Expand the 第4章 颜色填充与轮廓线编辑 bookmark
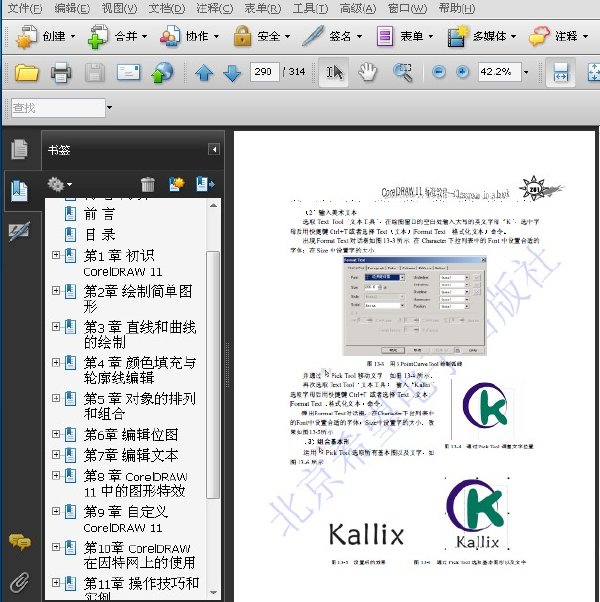The image size is (600, 602). pos(56,362)
